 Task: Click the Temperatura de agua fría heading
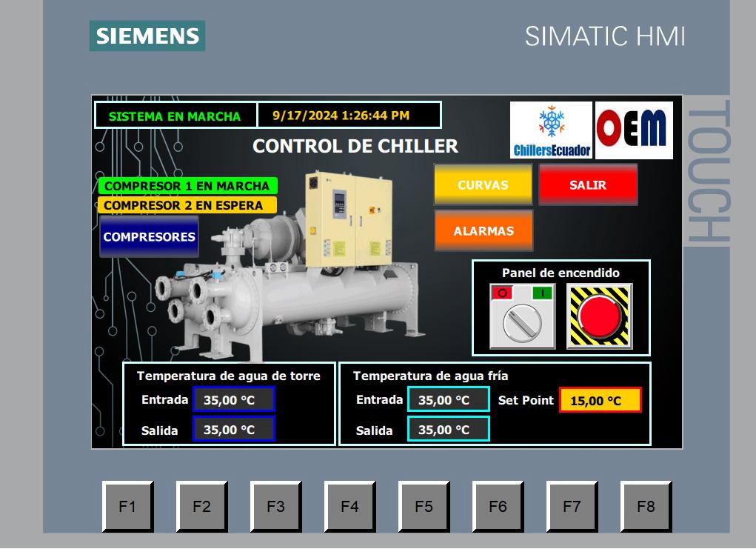click(430, 376)
